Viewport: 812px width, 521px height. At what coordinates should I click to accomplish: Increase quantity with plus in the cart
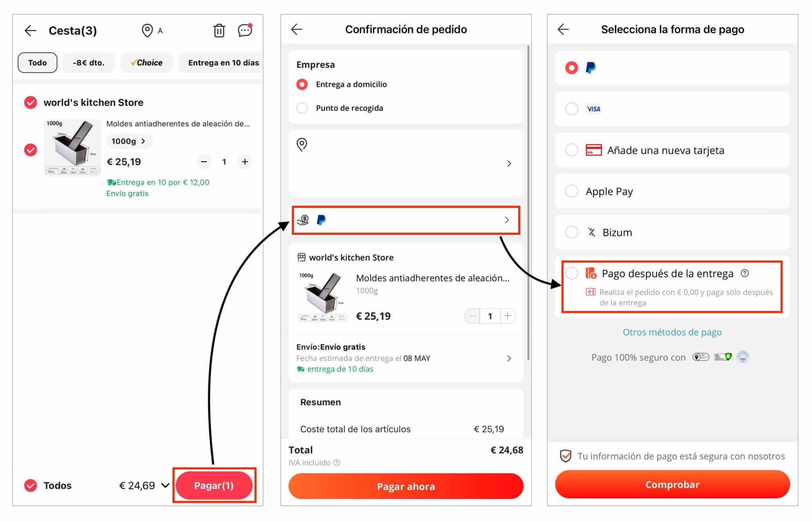(245, 162)
